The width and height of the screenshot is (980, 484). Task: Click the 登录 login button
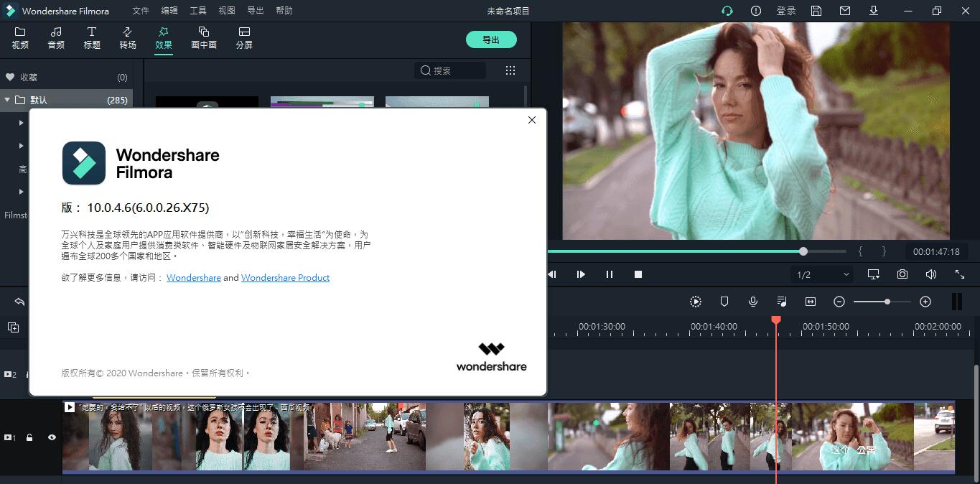(786, 11)
